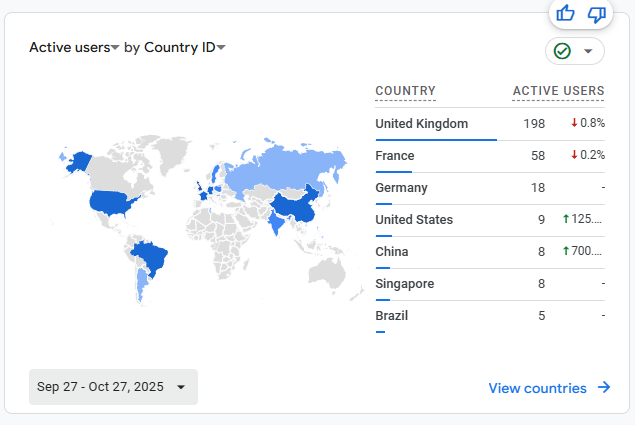Click the thumbs up feedback icon
Viewport: 635px width, 425px height.
point(566,13)
